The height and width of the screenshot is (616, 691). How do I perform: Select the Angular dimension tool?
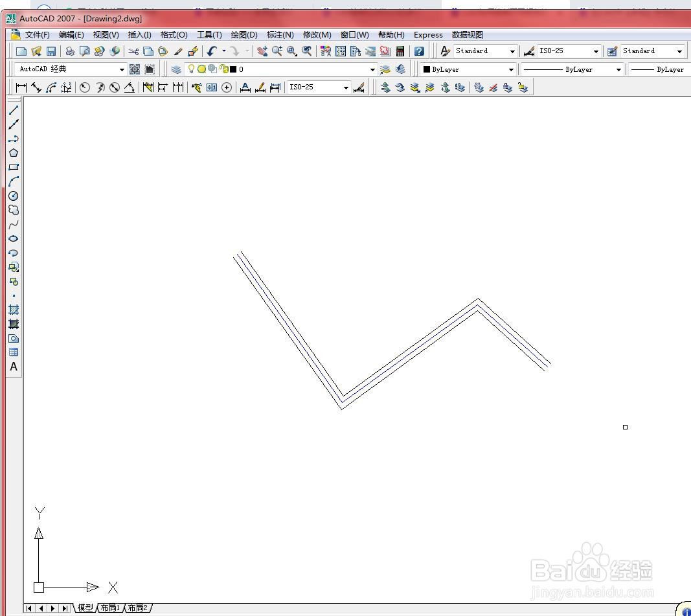pos(129,87)
